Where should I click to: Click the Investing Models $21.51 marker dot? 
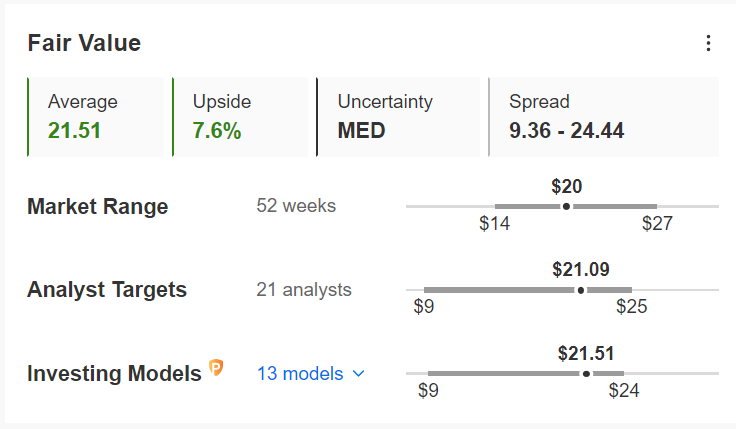pos(586,374)
